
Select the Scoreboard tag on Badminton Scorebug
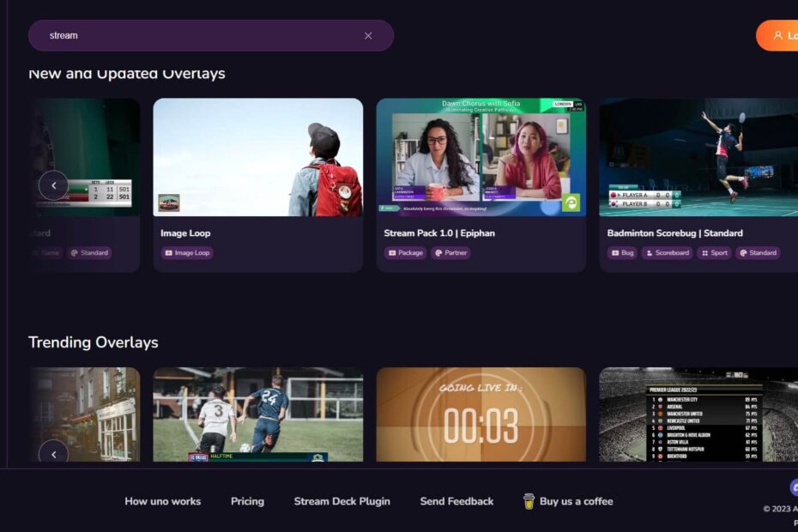pos(666,253)
